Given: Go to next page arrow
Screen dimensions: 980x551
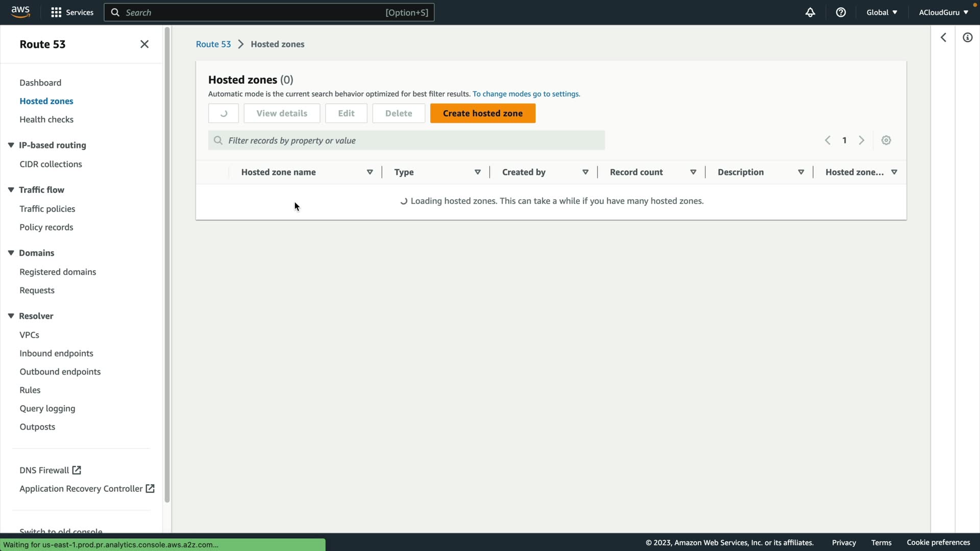Looking at the screenshot, I should pyautogui.click(x=862, y=140).
